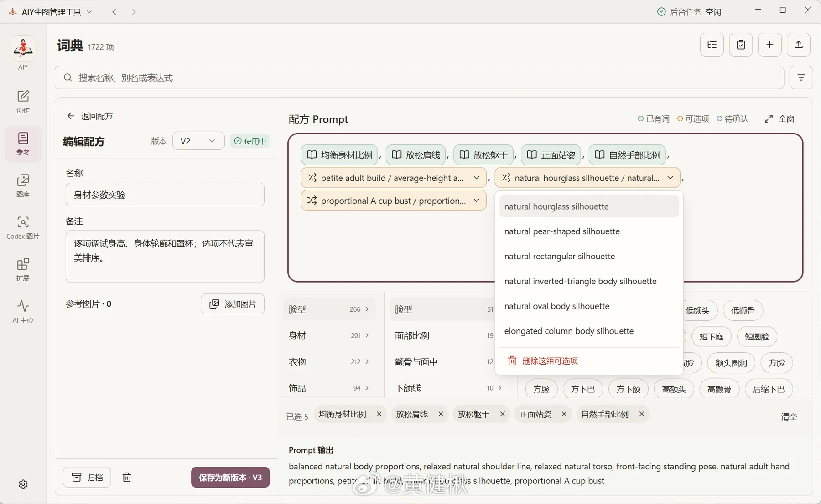Image resolution: width=821 pixels, height=504 pixels.
Task: Add the 短圆脸 term chip
Action: click(757, 337)
